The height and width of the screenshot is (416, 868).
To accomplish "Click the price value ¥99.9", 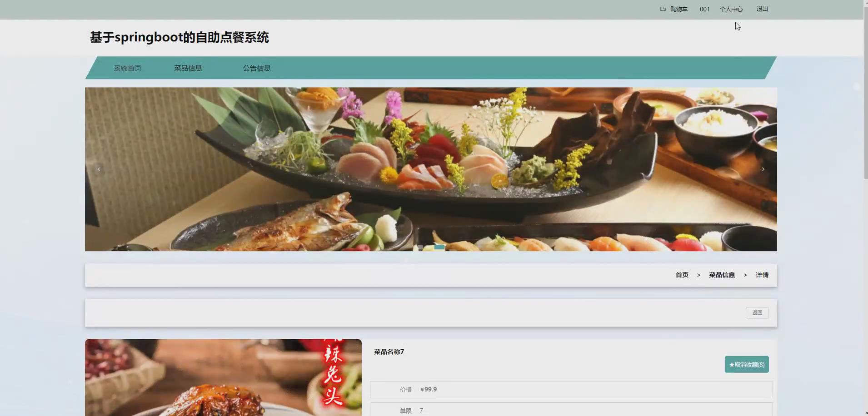I will [x=429, y=390].
